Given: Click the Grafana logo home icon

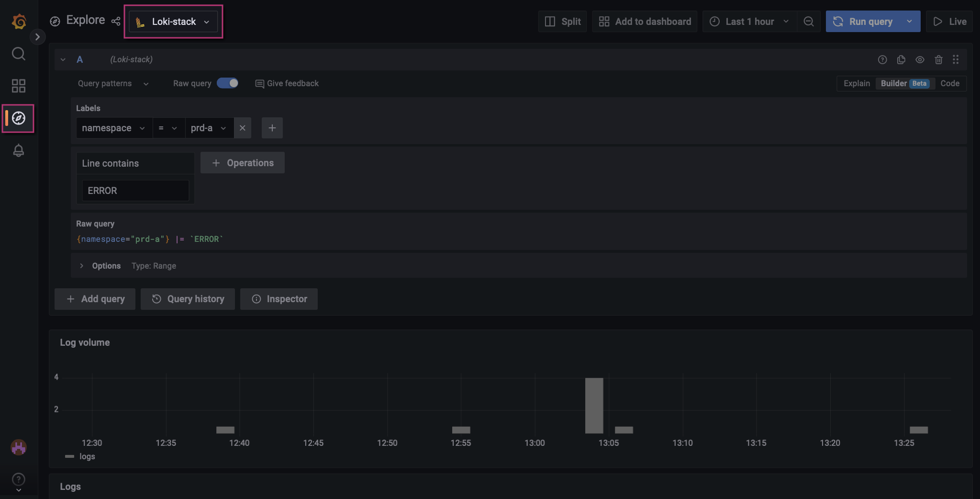Looking at the screenshot, I should pos(19,22).
